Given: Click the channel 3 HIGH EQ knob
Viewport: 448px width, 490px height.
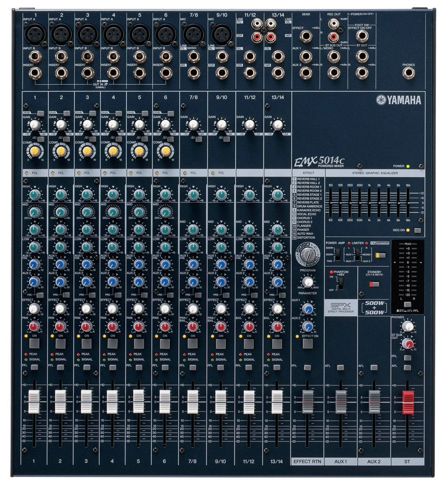Looking at the screenshot, I should 87,195.
